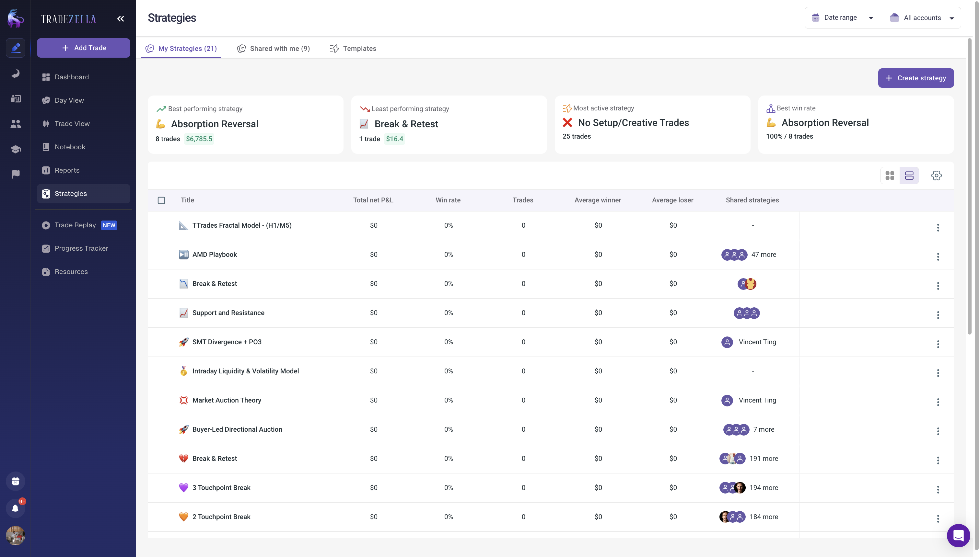
Task: Open notifications bell icon
Action: (15, 508)
